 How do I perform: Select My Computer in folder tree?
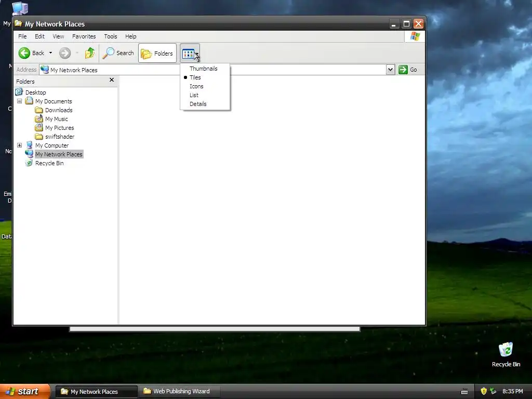click(52, 145)
